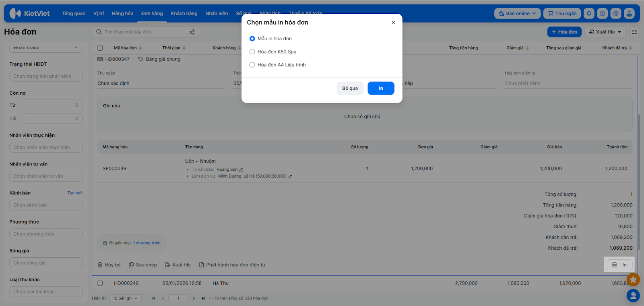Tick the select-all invoices header checkbox
Image resolution: width=644 pixels, height=306 pixels.
pyautogui.click(x=100, y=48)
